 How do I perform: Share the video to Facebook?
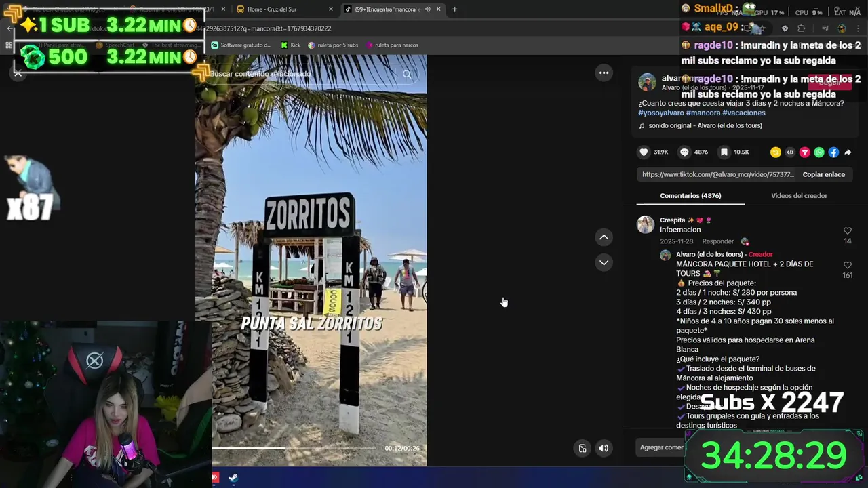point(833,152)
